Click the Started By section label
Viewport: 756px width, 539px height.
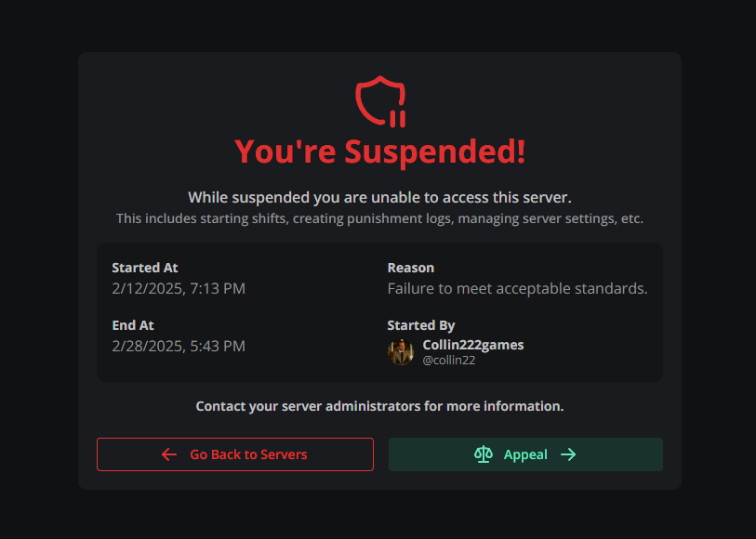click(420, 325)
